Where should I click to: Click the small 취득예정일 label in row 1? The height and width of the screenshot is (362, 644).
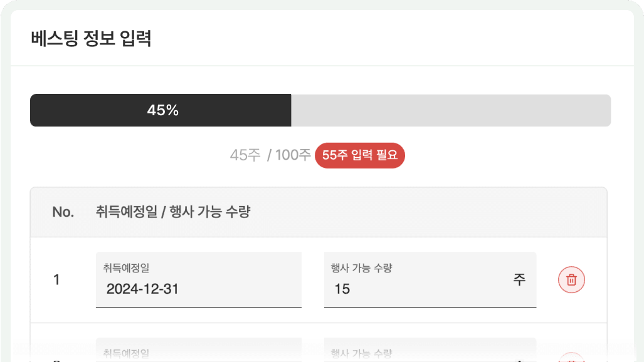[x=127, y=268]
